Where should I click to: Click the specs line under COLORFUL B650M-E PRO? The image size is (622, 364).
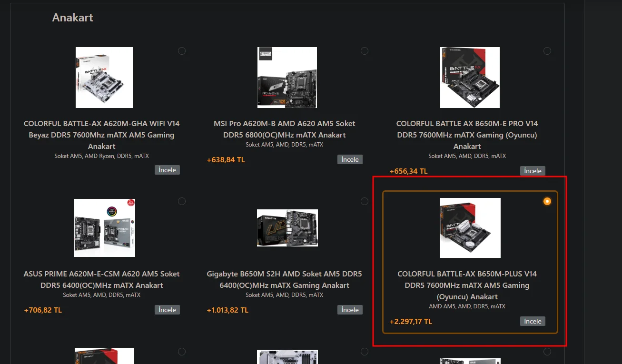coord(467,156)
